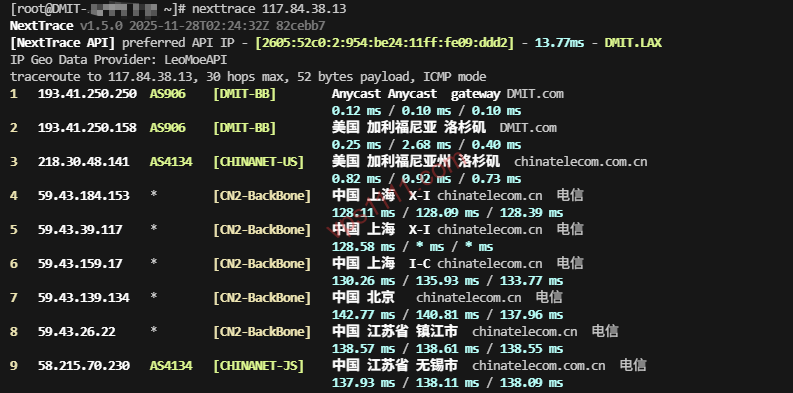
Task: Select hop 1 IP 193.41.250.250
Action: pos(87,94)
